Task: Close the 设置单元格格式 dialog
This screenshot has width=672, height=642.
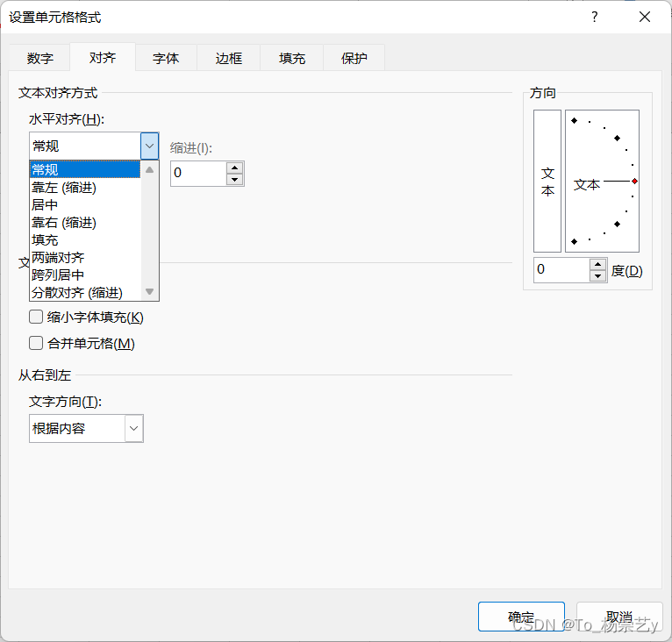Action: 645,18
